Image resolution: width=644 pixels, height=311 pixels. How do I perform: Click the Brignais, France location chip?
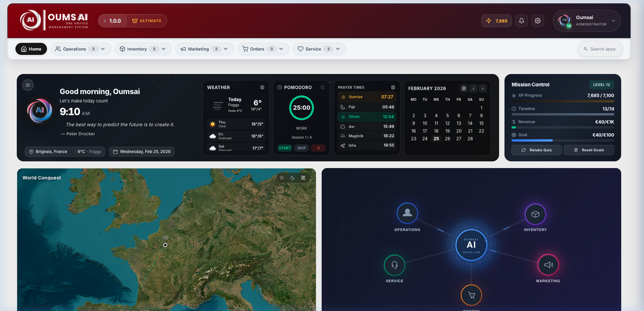65,152
